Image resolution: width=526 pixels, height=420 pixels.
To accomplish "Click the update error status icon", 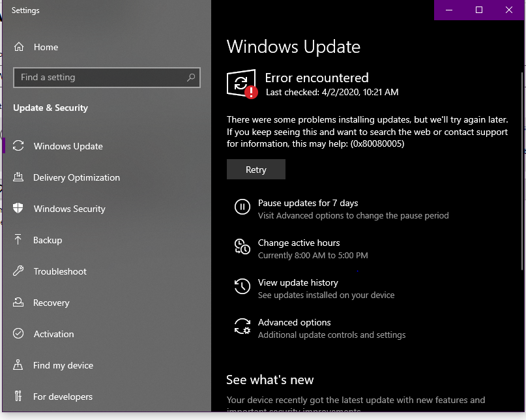I will pos(242,84).
